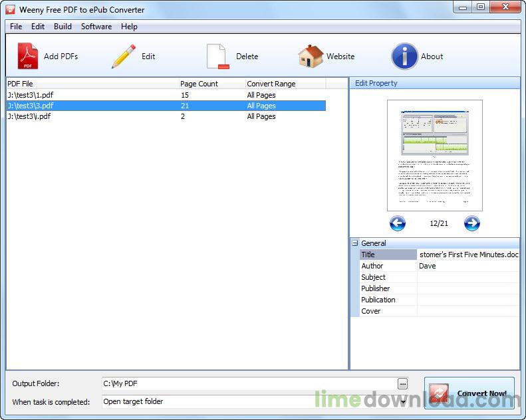Select the pencil Edit icon
Image resolution: width=526 pixels, height=420 pixels.
point(124,56)
